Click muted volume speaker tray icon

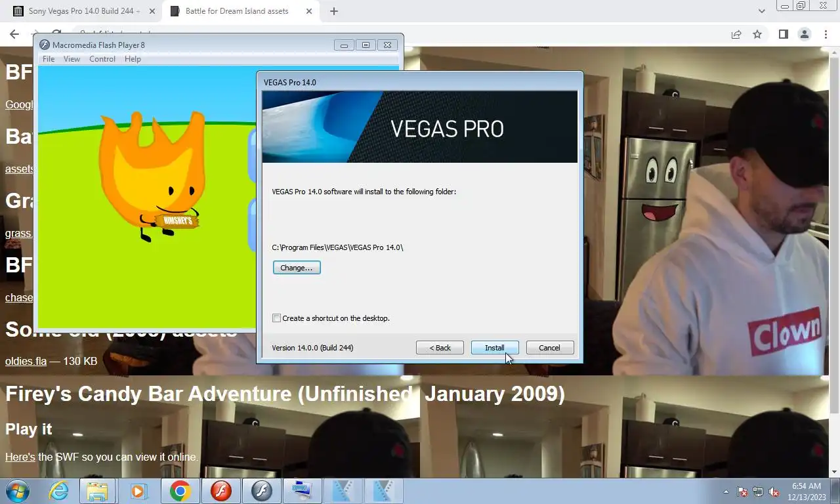[x=774, y=492]
